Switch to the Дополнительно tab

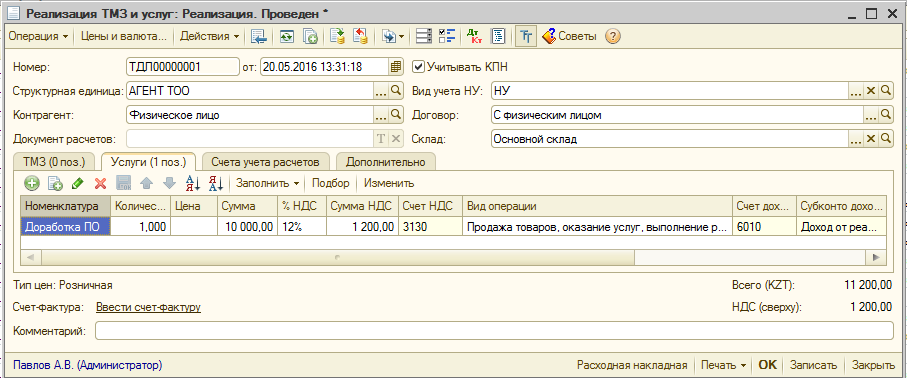point(386,162)
